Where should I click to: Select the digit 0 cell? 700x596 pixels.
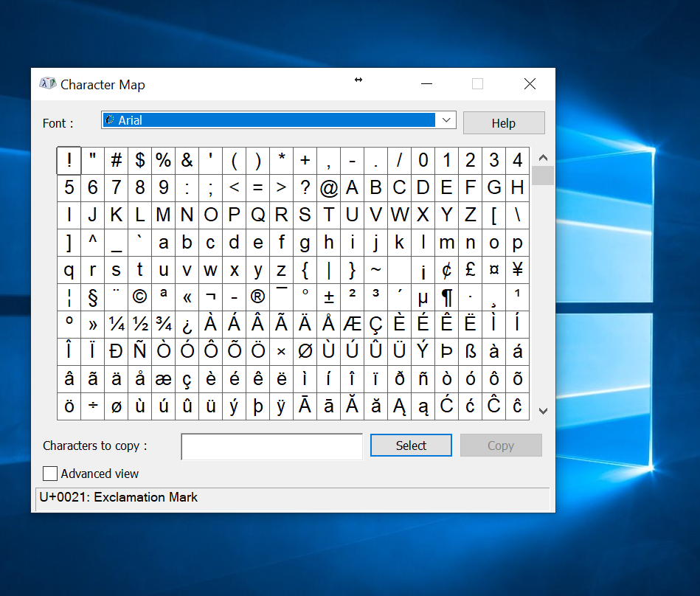click(423, 160)
